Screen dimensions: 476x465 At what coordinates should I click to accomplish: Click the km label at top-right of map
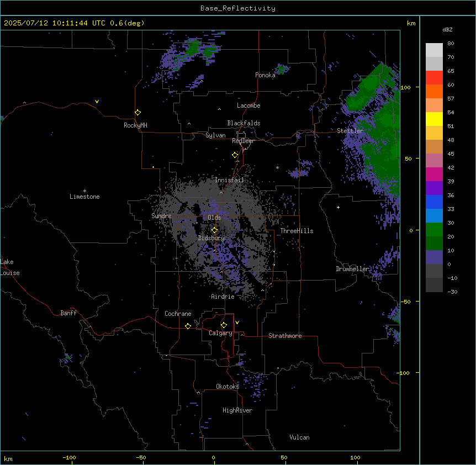coord(411,23)
